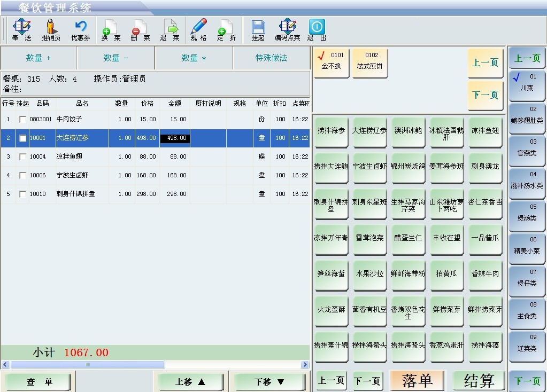The width and height of the screenshot is (547, 392).
Task: Click the 删菜 delete dish icon
Action: tap(140, 30)
